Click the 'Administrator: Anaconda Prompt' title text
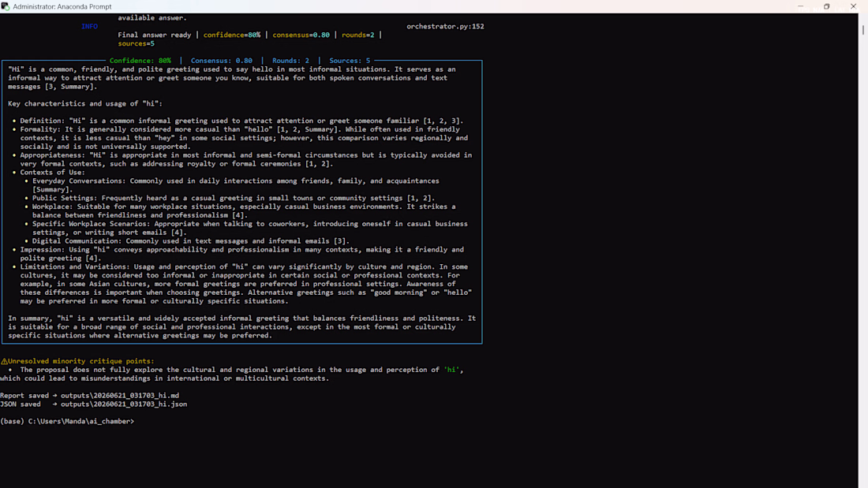 62,6
